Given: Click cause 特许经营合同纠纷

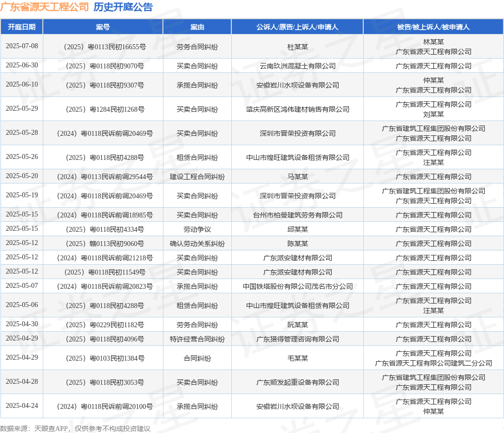Looking at the screenshot, I should click(197, 340).
